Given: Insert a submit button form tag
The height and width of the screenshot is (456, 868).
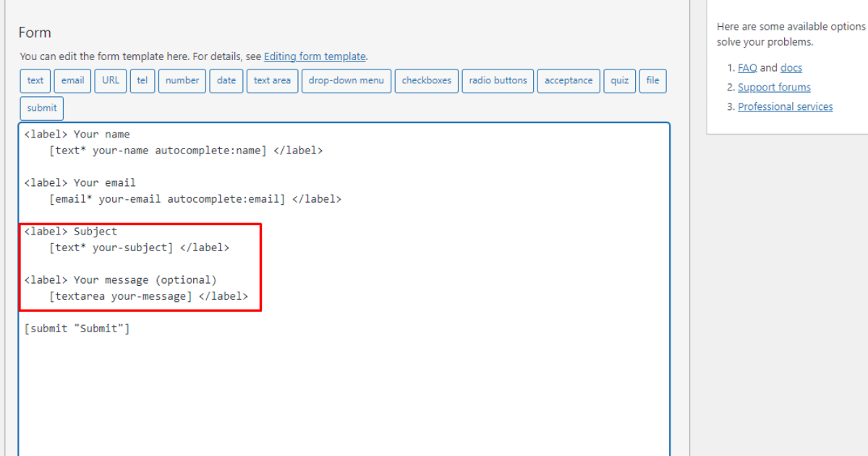Looking at the screenshot, I should coord(41,107).
